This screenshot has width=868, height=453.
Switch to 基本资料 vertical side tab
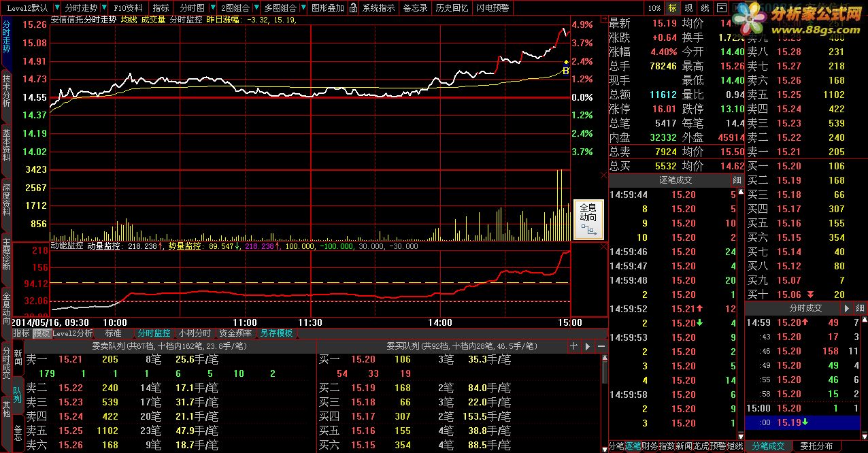pyautogui.click(x=6, y=146)
